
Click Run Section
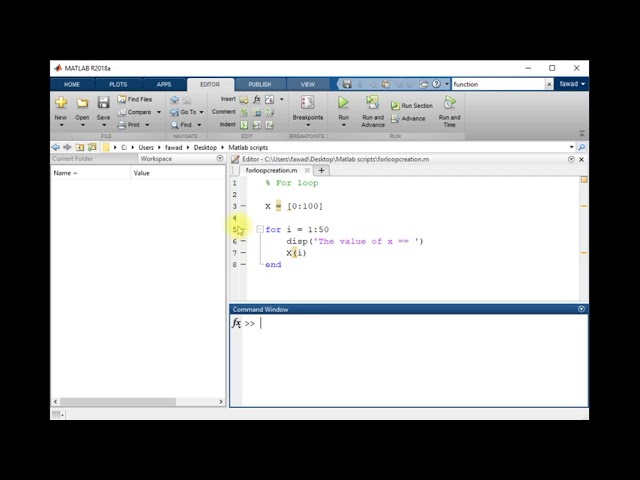click(x=412, y=106)
